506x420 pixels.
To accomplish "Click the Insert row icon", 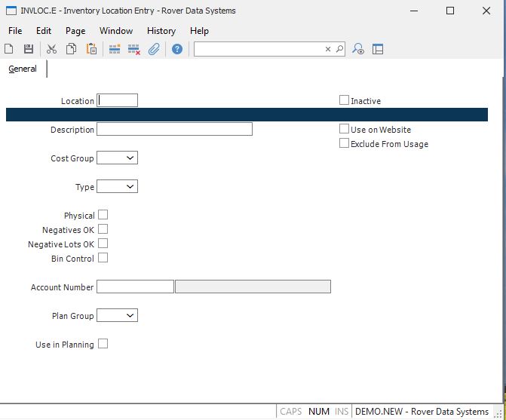I will 115,49.
